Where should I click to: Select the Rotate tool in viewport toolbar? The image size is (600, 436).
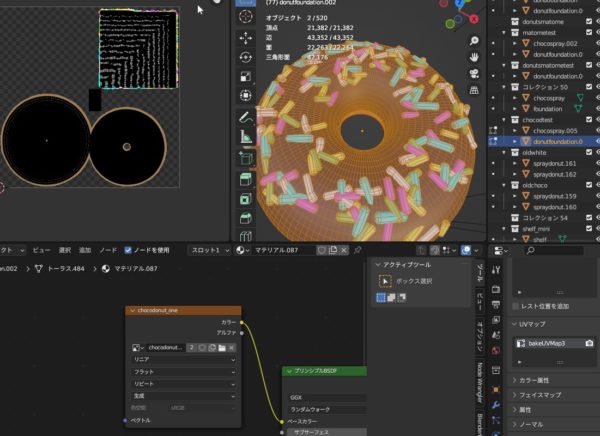pyautogui.click(x=246, y=56)
